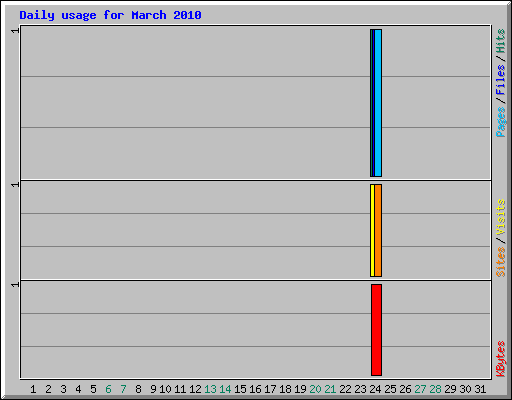Click green weekend day label 7

(x=123, y=389)
